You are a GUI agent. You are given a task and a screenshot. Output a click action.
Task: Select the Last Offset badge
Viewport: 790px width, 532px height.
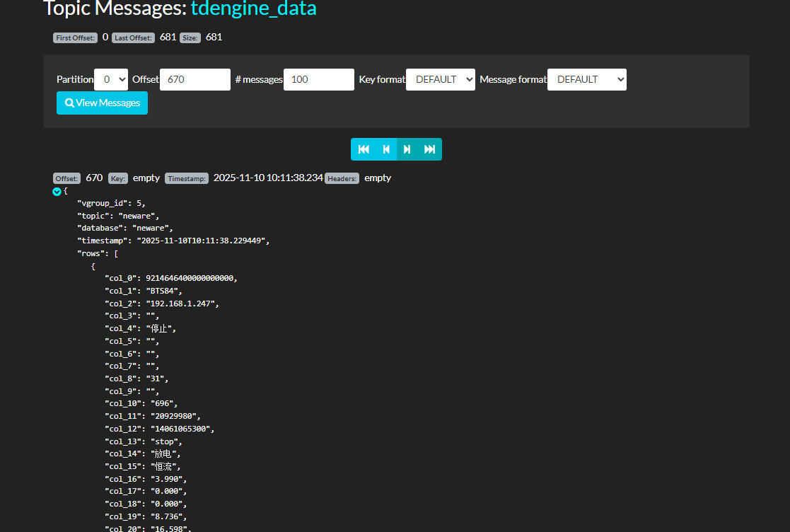[x=133, y=37]
